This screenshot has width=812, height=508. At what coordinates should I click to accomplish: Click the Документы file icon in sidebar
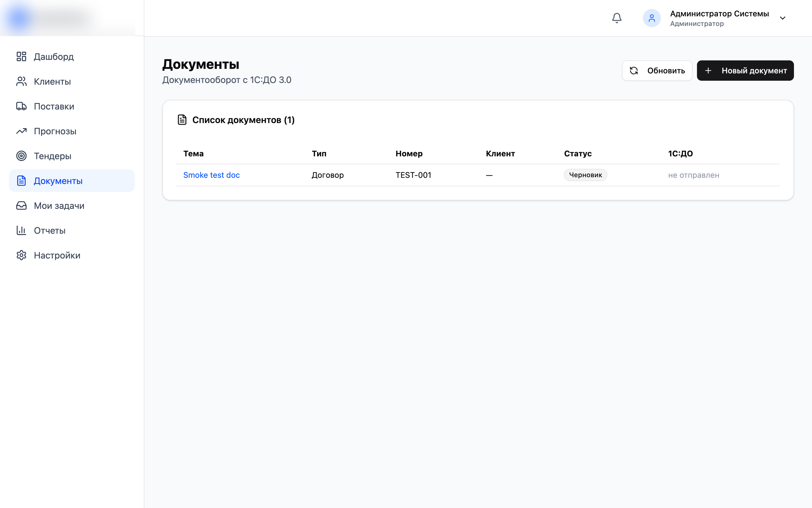[21, 181]
